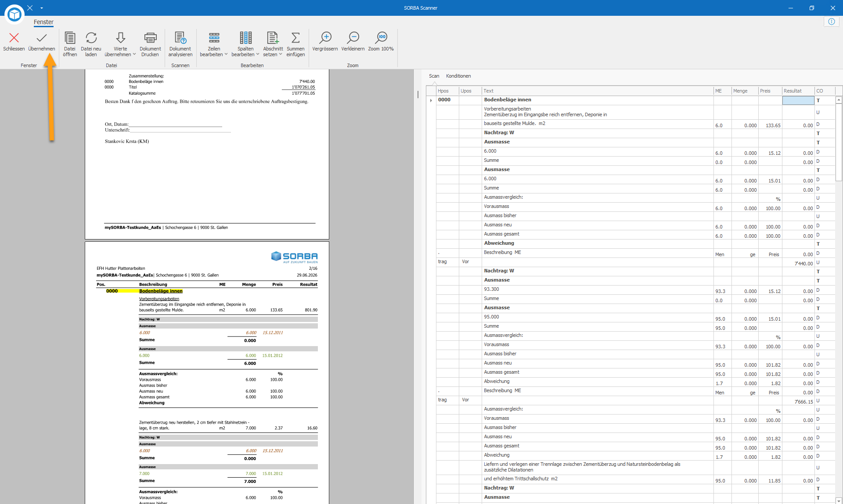Select Hpos cell '0000' in grid
Image resolution: width=843 pixels, height=504 pixels.
tap(447, 100)
